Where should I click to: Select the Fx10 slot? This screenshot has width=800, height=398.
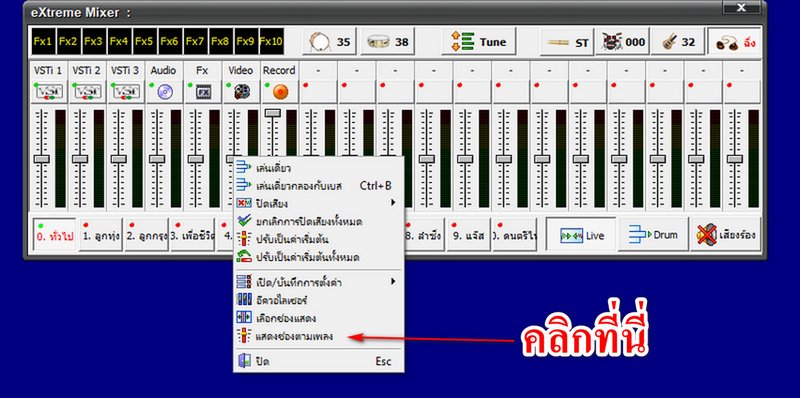point(271,42)
